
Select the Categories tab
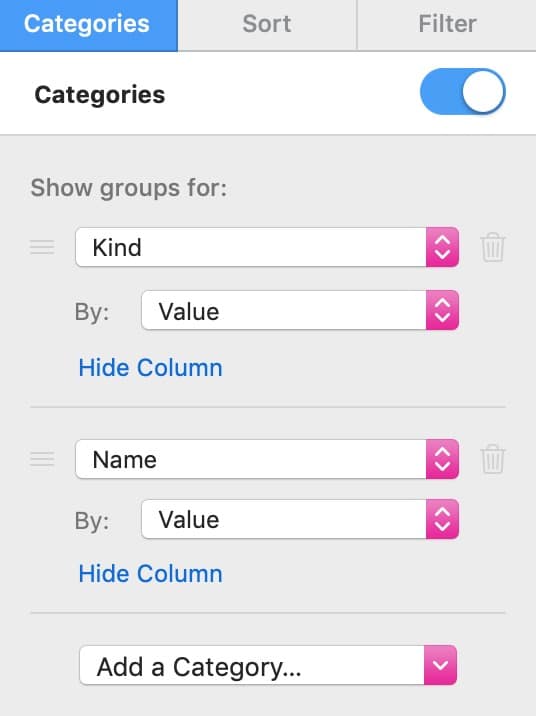point(89,25)
